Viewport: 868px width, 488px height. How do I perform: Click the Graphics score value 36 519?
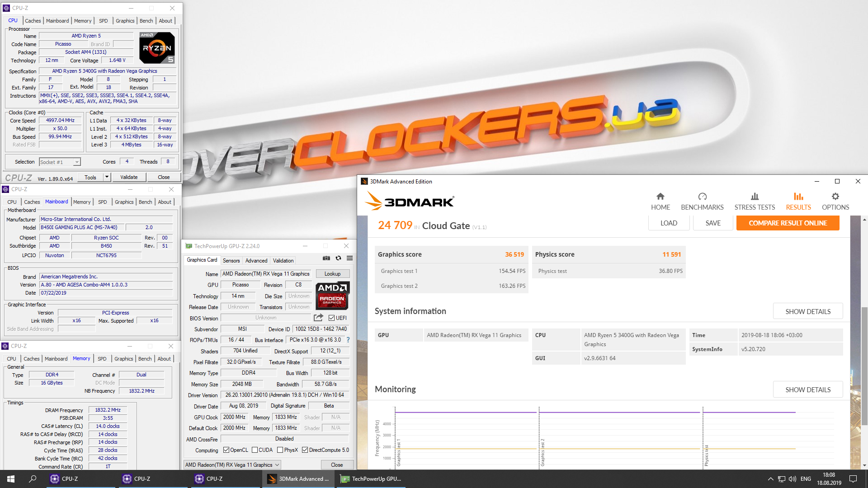[514, 254]
